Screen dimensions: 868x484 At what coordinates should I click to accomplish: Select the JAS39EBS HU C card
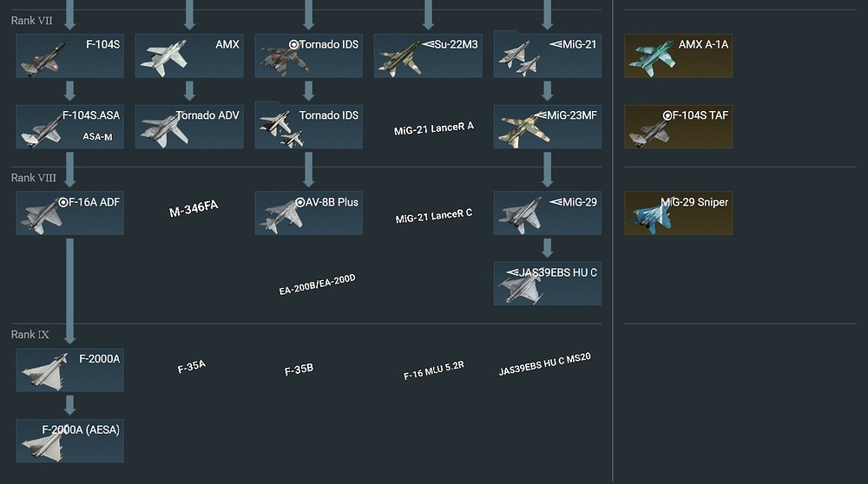(x=548, y=284)
